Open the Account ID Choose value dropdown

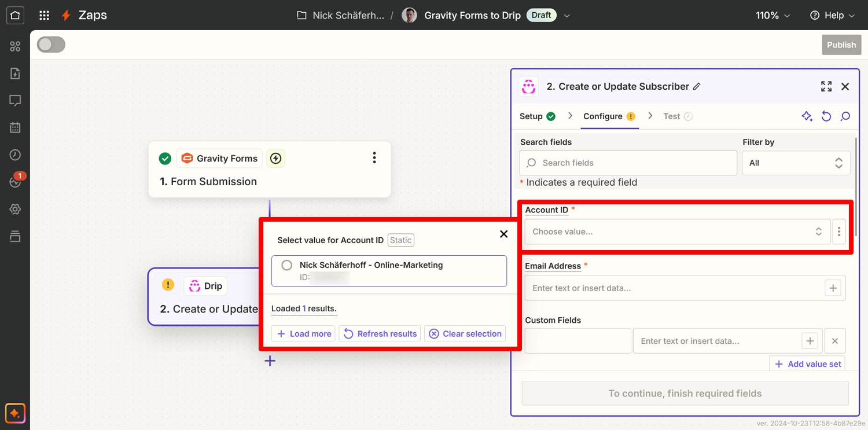pos(677,231)
